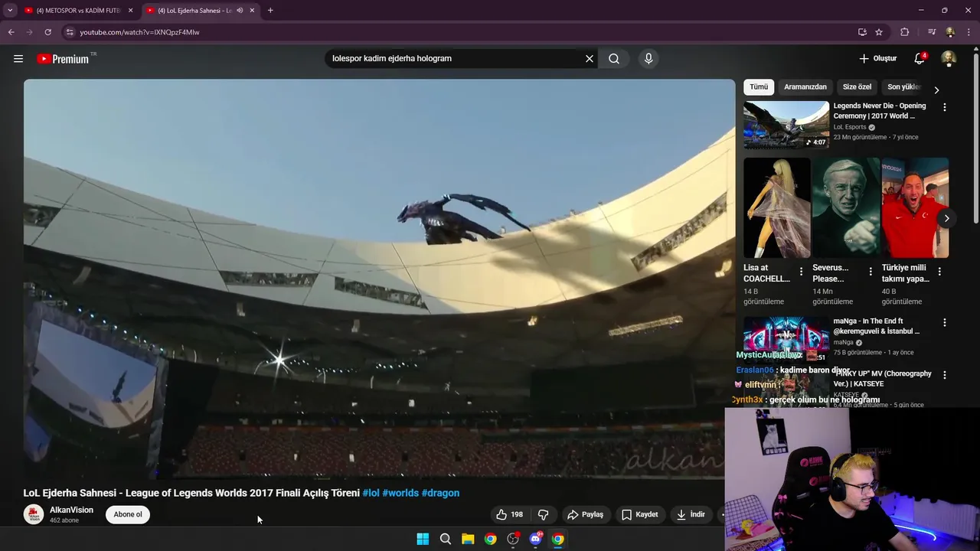
Task: Show next shorts with arrow button
Action: [x=946, y=218]
